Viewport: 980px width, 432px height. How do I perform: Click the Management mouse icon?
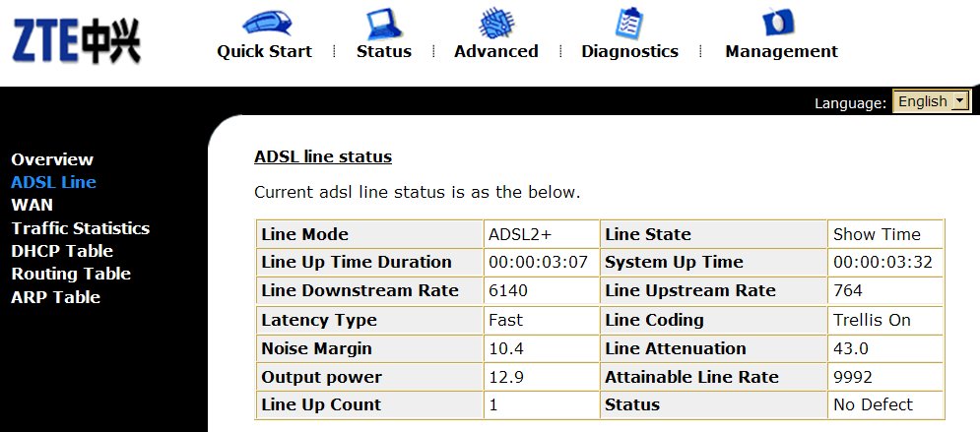(x=780, y=22)
